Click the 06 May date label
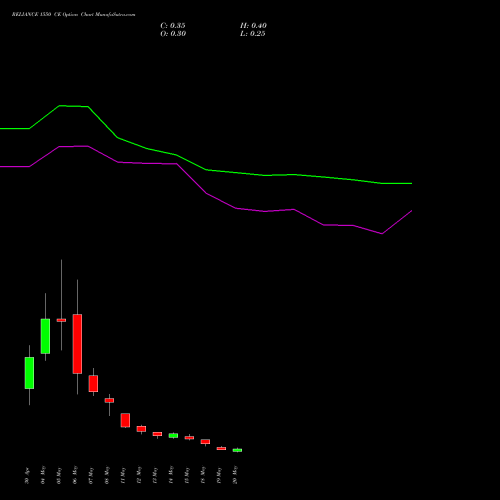The width and height of the screenshot is (500, 500). [x=75, y=476]
